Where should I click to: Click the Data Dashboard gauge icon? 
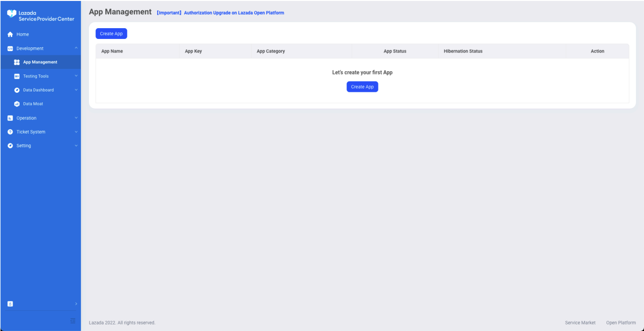(x=17, y=90)
